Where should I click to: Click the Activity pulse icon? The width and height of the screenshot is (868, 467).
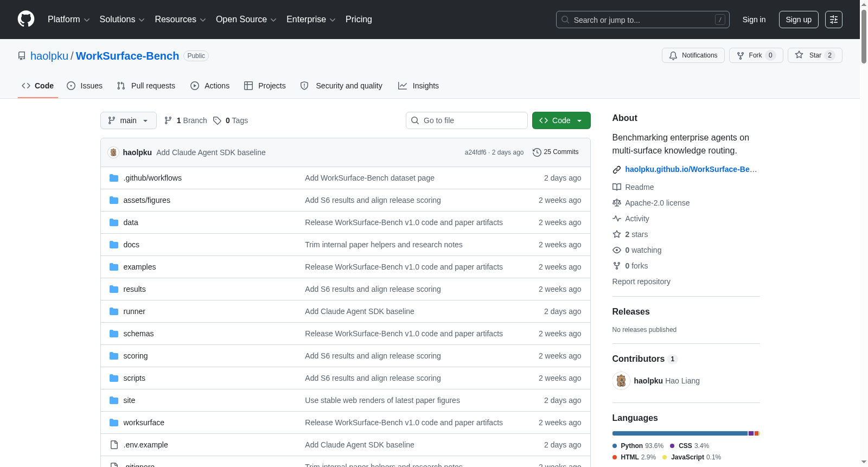pos(617,219)
